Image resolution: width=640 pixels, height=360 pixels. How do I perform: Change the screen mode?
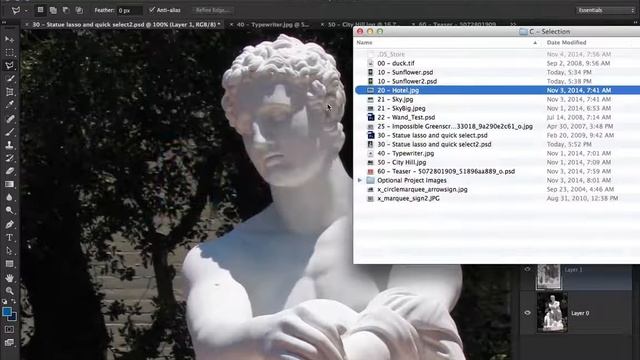(9, 342)
